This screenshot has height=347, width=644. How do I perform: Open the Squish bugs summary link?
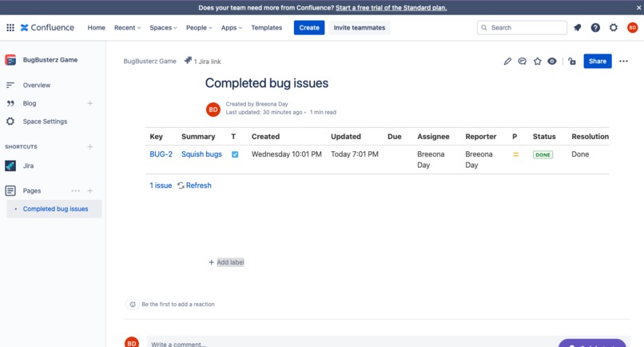click(201, 154)
